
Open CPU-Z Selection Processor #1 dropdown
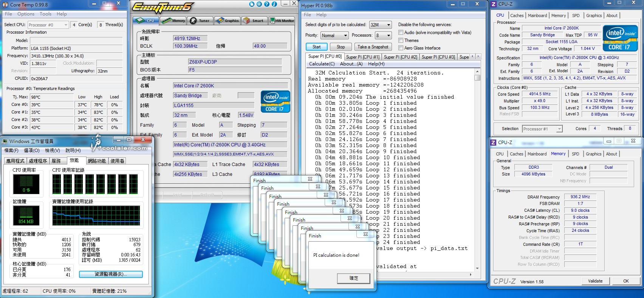[542, 129]
